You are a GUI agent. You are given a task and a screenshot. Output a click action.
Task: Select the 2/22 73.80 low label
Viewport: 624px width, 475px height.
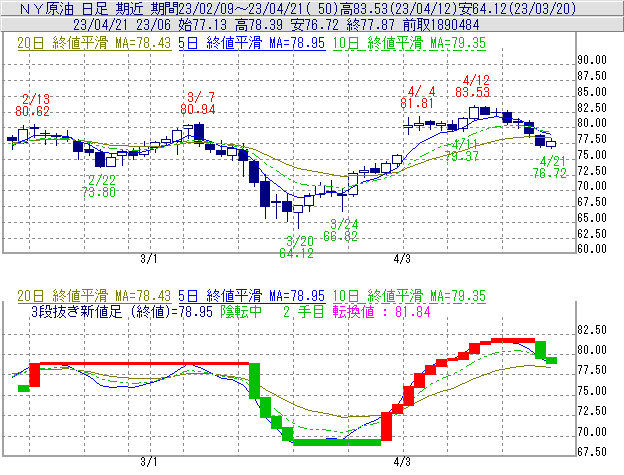[99, 186]
